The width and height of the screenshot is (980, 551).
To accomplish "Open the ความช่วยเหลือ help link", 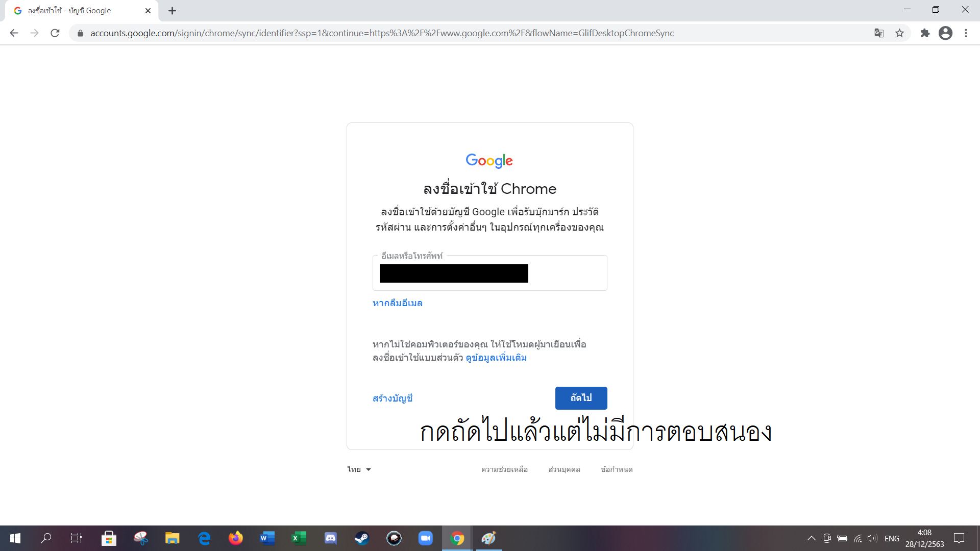I will 504,469.
